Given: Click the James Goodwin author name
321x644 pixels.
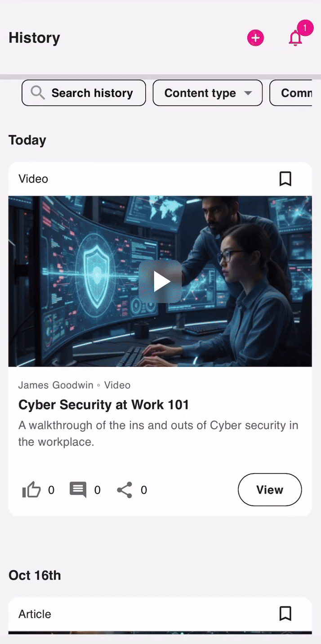Looking at the screenshot, I should coord(56,385).
